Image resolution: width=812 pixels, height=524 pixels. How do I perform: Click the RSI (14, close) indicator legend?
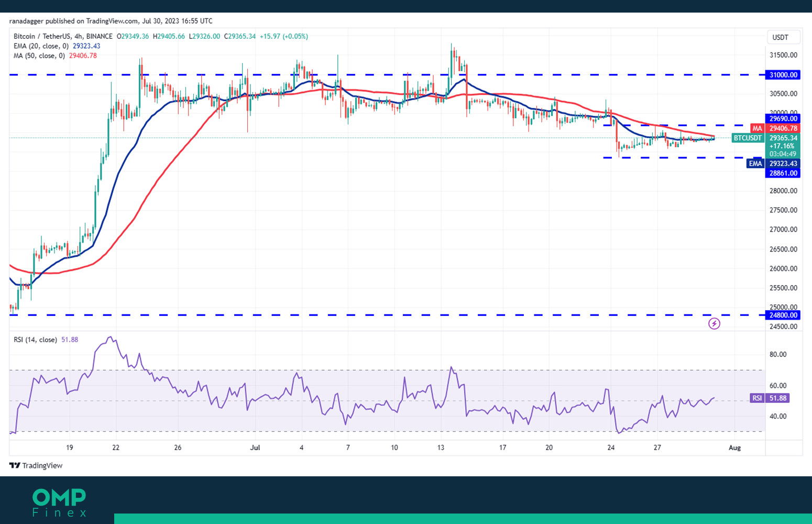[46, 340]
